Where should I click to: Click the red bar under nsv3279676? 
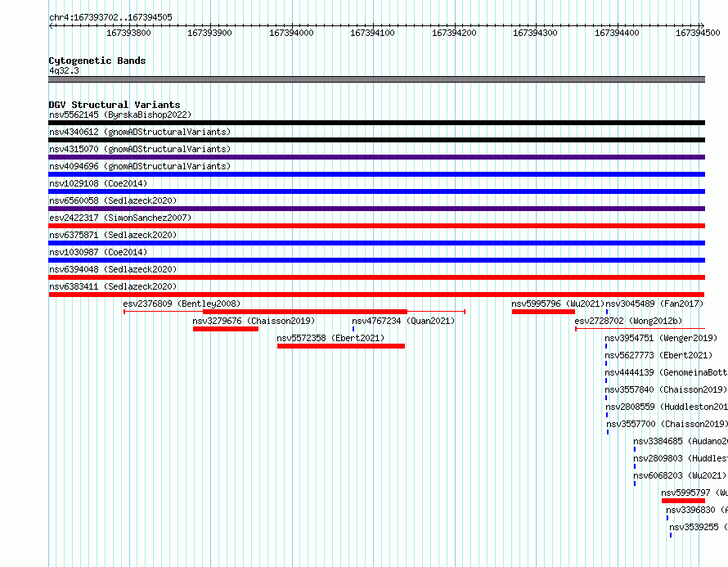[x=226, y=329]
